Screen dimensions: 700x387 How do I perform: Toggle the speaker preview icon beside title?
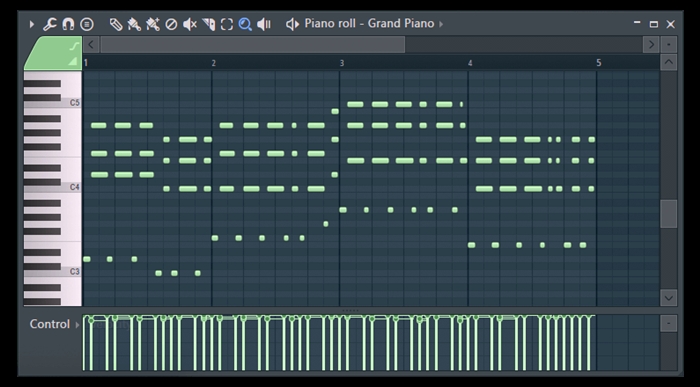pos(292,24)
